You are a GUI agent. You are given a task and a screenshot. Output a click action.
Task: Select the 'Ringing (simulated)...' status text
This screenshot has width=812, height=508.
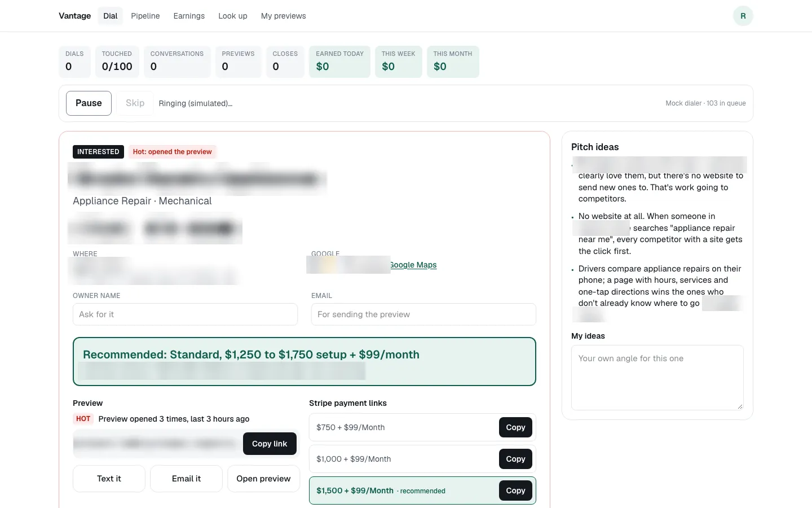tap(196, 103)
